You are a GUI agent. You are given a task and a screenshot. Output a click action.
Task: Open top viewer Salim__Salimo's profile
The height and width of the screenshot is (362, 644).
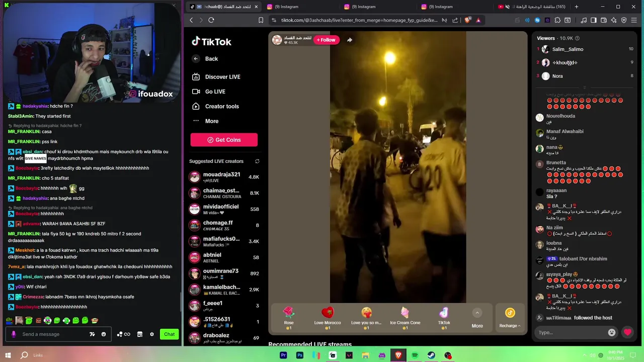[568, 49]
